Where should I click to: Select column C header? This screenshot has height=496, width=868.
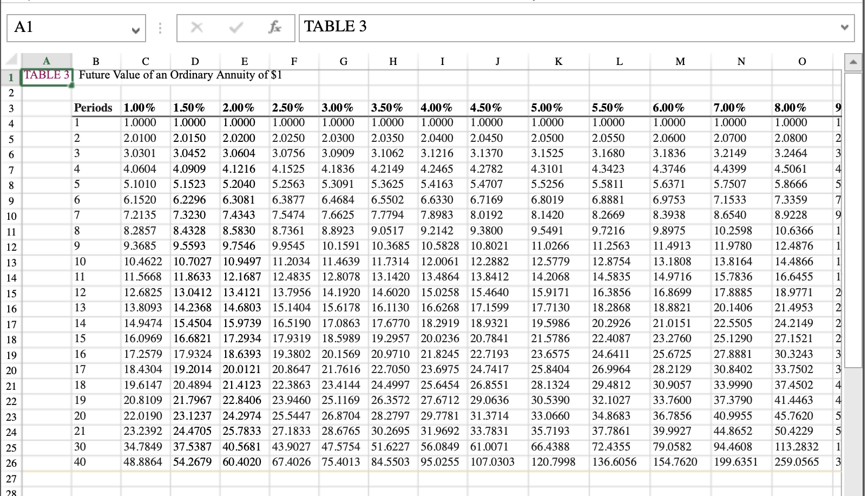[x=144, y=61]
